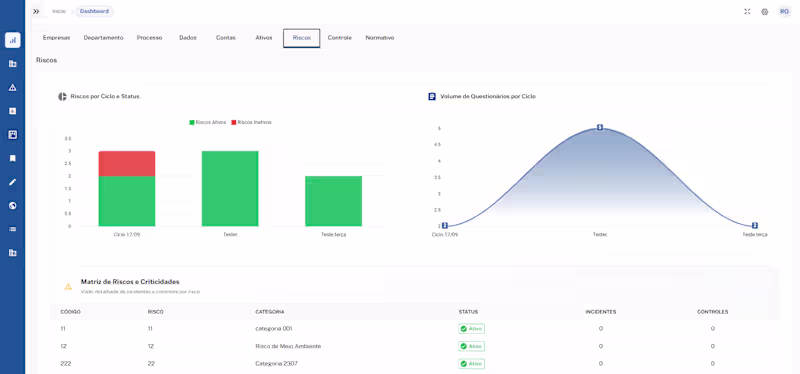Viewport: 800px width, 374px height.
Task: Sort by the CATEGORIA column header
Action: (x=270, y=312)
